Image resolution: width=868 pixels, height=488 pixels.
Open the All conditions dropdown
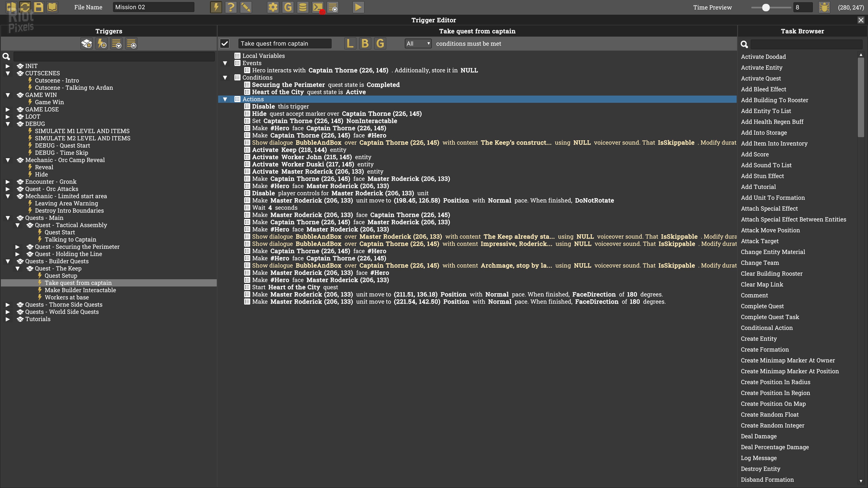coord(417,43)
